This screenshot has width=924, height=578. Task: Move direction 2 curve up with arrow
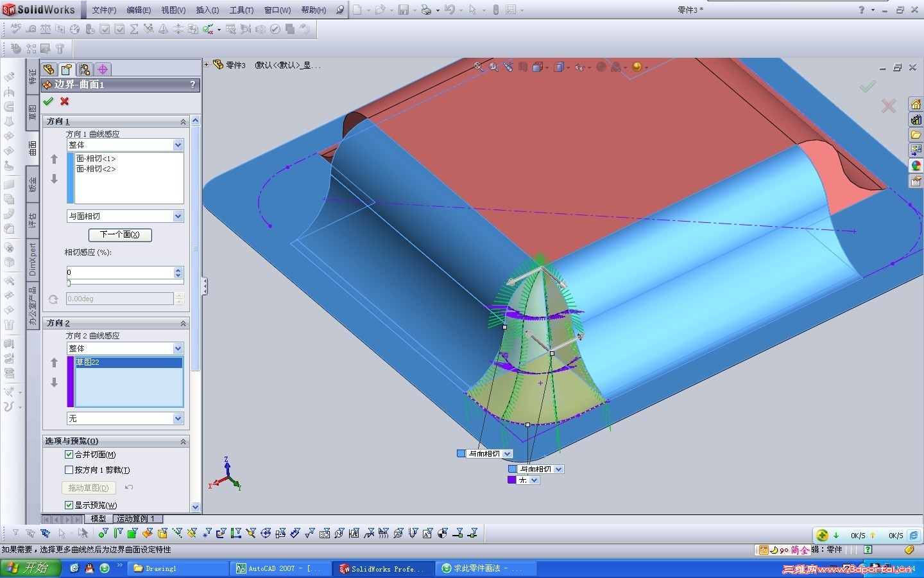click(54, 363)
